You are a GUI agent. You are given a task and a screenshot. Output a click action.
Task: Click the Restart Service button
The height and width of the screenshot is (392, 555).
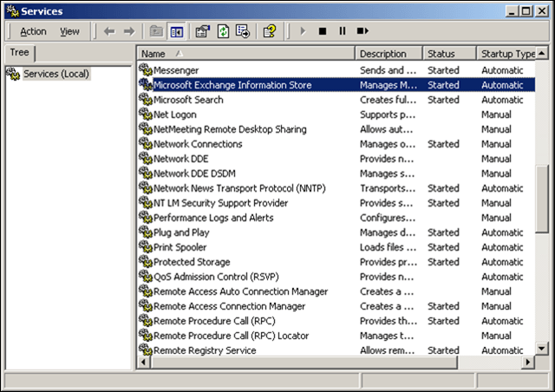coord(362,31)
